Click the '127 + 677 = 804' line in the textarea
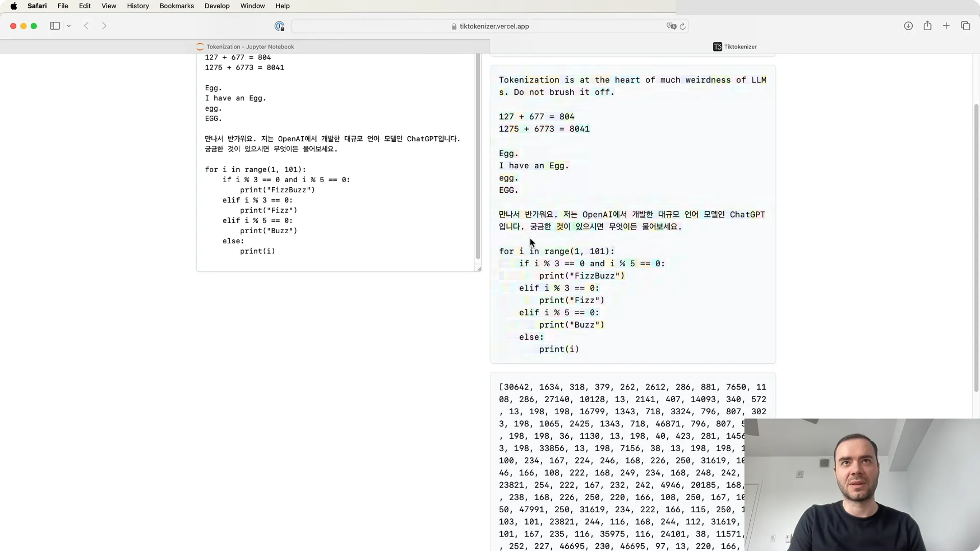The width and height of the screenshot is (980, 551). [238, 58]
